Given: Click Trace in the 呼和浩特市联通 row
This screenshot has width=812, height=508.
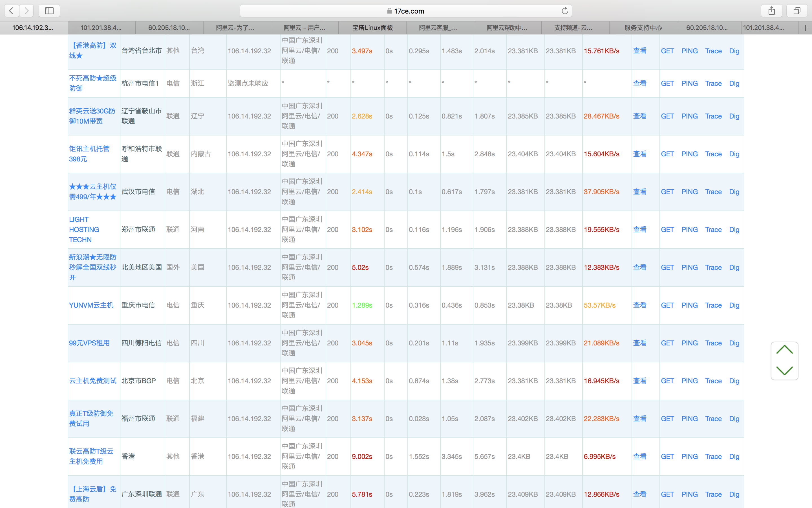Looking at the screenshot, I should pos(713,154).
